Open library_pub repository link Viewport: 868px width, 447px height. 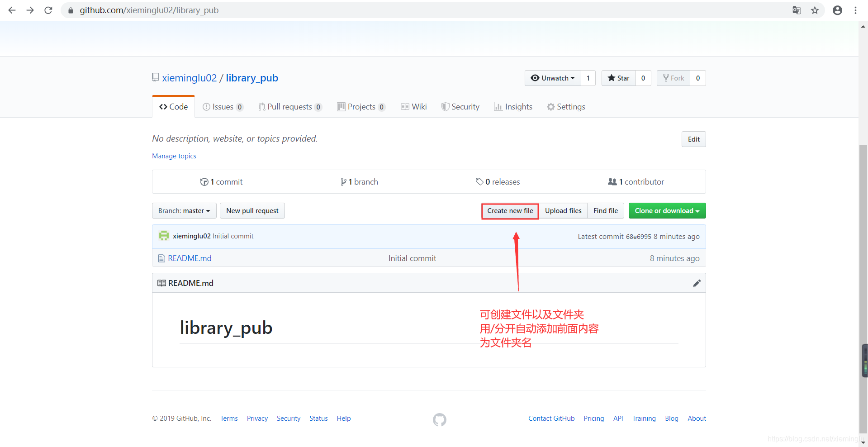[x=252, y=78]
